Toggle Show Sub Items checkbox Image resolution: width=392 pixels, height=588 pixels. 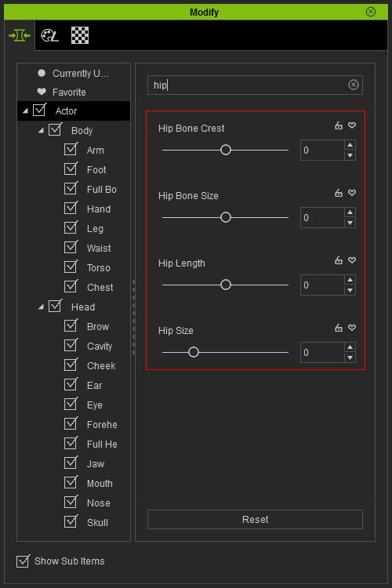click(23, 561)
